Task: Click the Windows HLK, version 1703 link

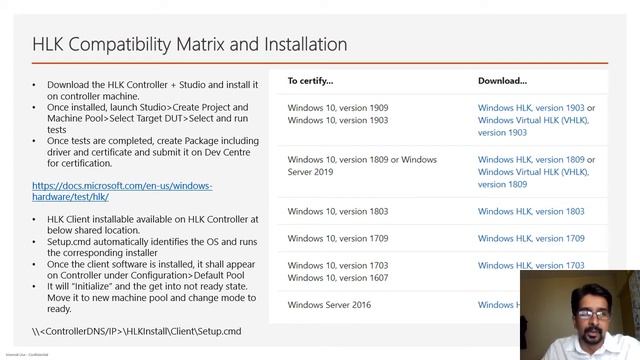Action: 531,265
